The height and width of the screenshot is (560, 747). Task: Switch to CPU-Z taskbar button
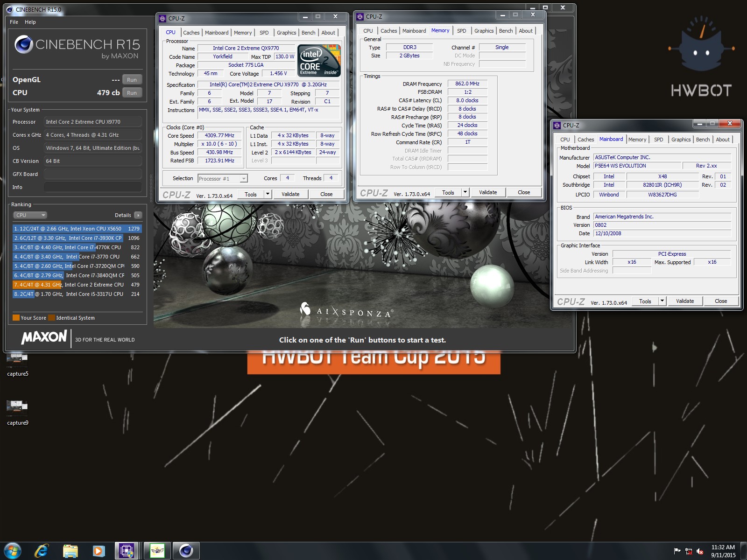click(x=127, y=551)
